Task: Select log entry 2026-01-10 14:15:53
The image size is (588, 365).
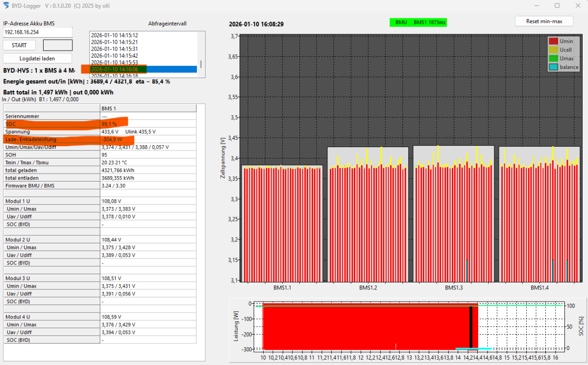Action: coord(114,62)
